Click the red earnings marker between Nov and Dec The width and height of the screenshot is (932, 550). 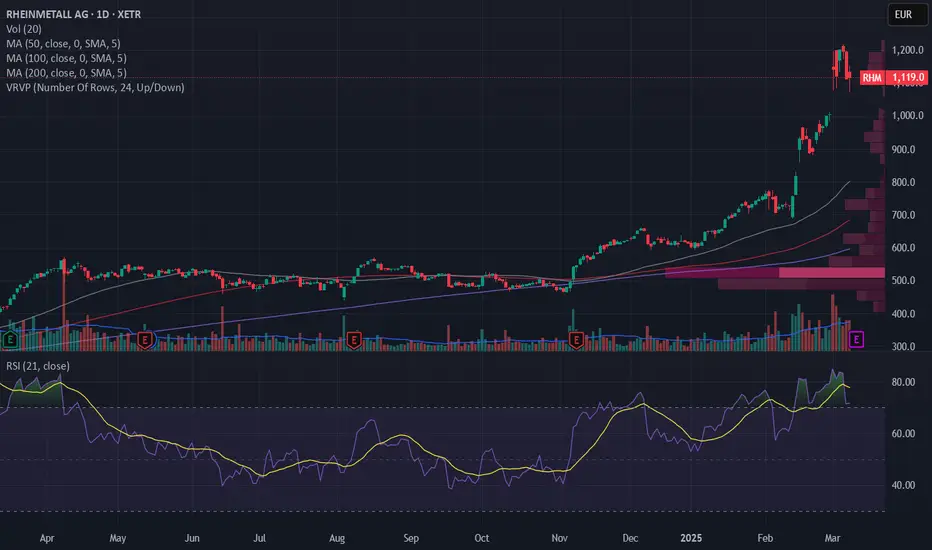(x=575, y=340)
